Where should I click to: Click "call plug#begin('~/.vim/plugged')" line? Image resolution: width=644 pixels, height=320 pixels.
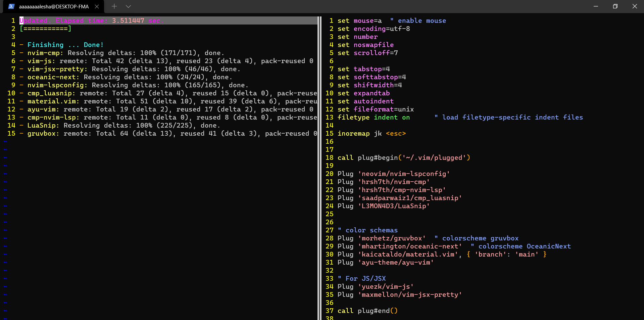click(404, 158)
